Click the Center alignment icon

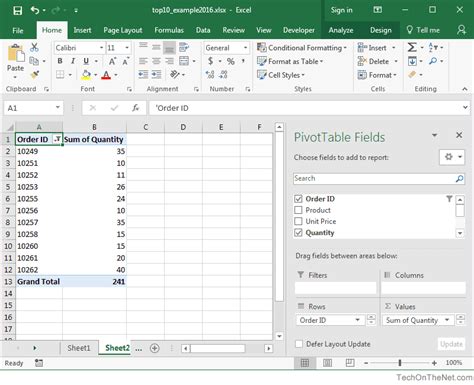(156, 61)
